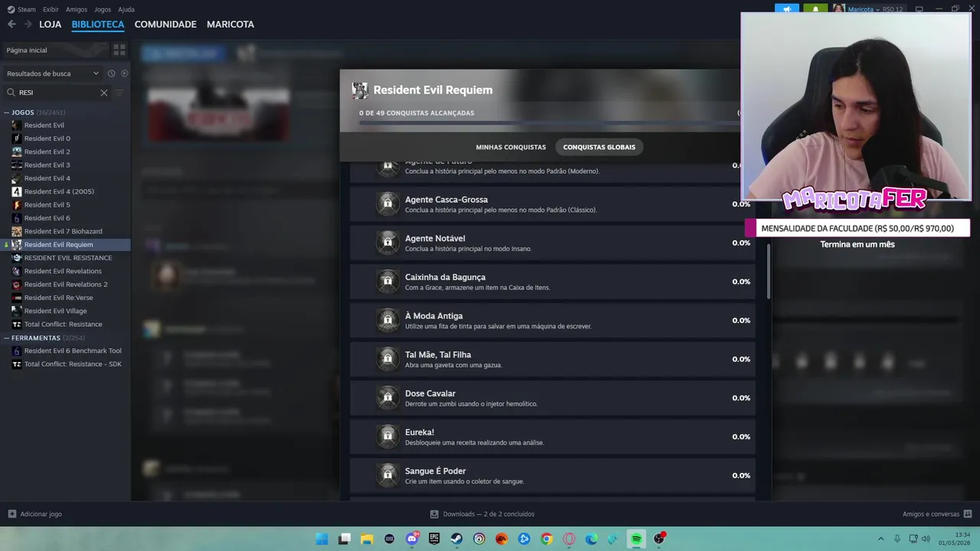Open Google Chrome from the taskbar
Image resolution: width=980 pixels, height=551 pixels.
click(x=547, y=539)
